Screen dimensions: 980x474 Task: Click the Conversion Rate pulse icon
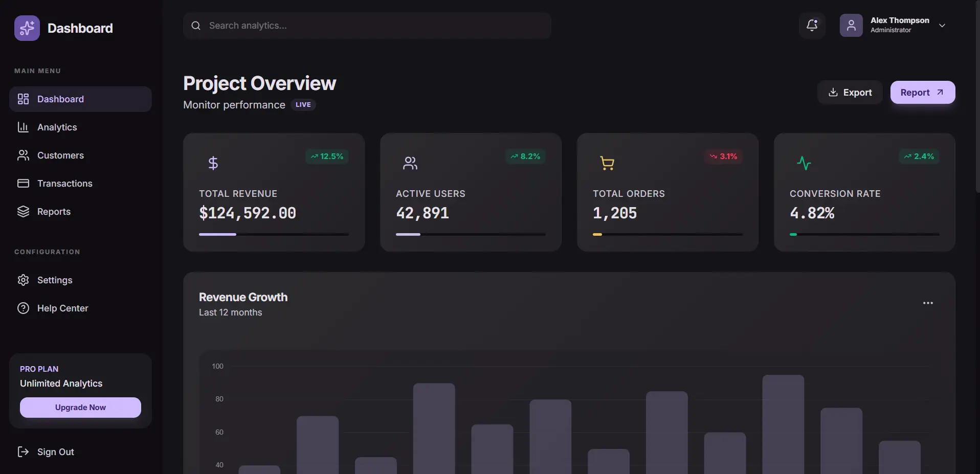pos(804,163)
